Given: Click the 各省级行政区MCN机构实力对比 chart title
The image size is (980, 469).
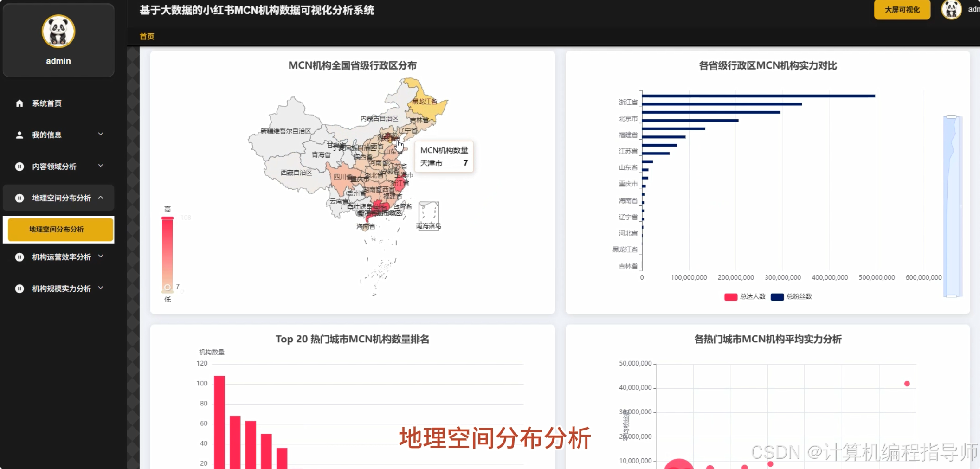Looking at the screenshot, I should [x=768, y=65].
